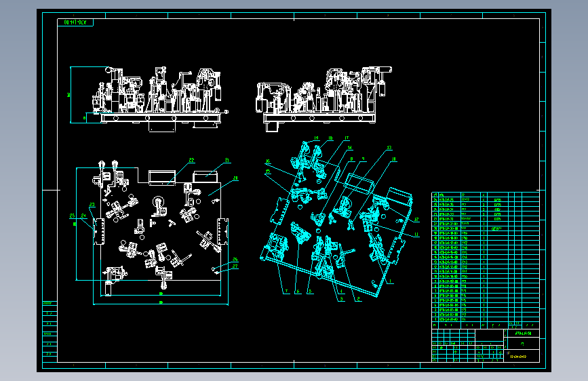
Task: Click balloon label 9 in isometric view
Action: (x=363, y=159)
